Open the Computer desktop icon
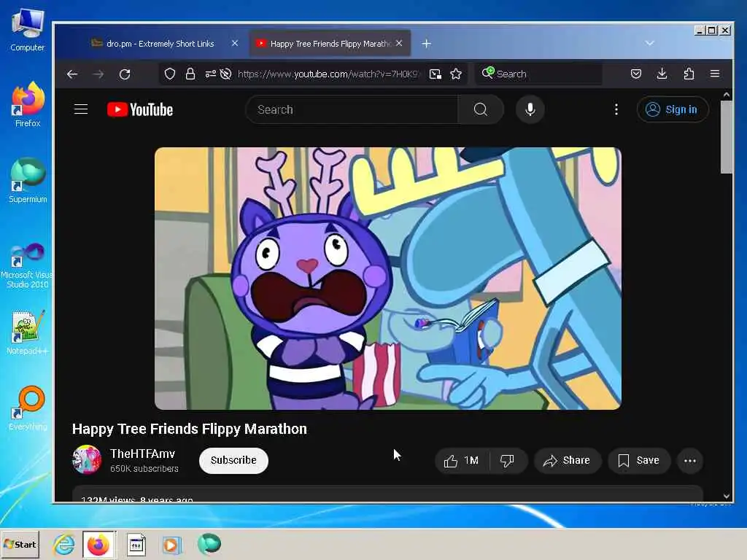The image size is (747, 560). pyautogui.click(x=28, y=30)
